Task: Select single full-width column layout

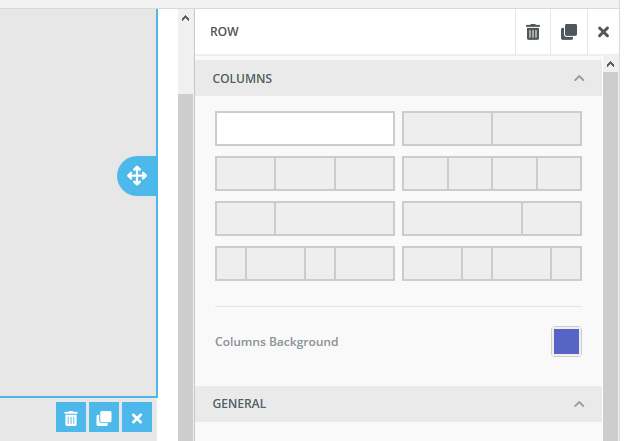Action: [305, 128]
